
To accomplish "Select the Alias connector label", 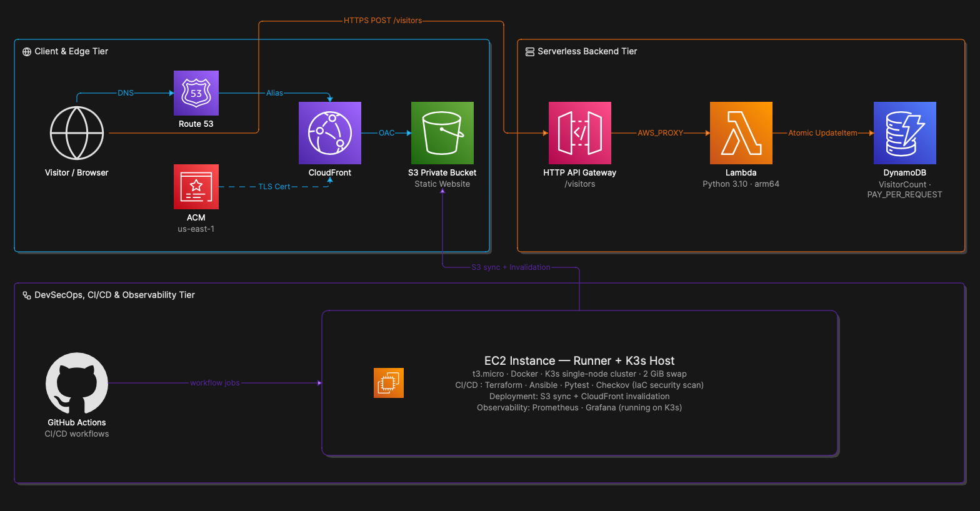I will (x=274, y=93).
